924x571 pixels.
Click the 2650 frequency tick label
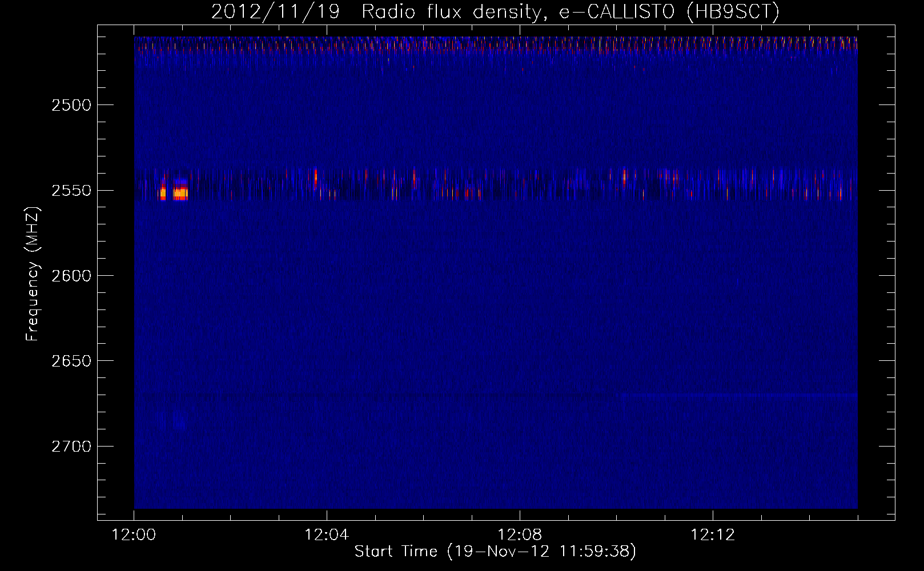pos(71,361)
